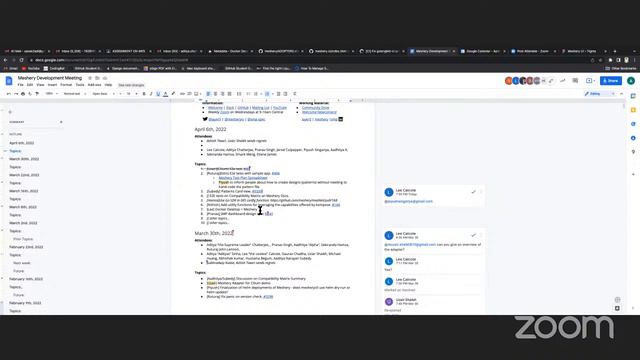This screenshot has width=640, height=360.
Task: Click the print toolbar icon
Action: point(23,94)
